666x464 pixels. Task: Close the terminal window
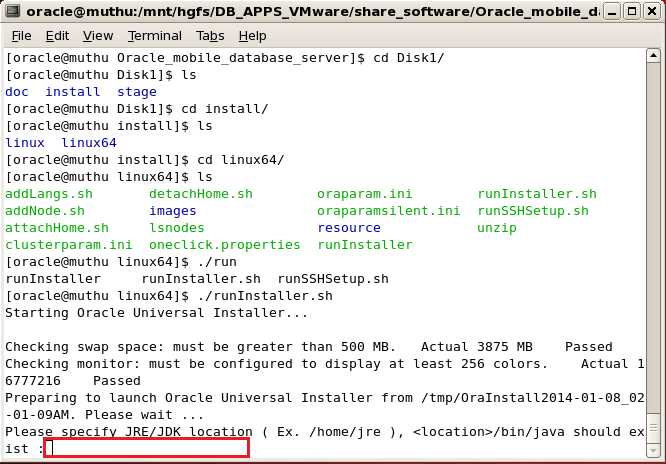coord(652,11)
